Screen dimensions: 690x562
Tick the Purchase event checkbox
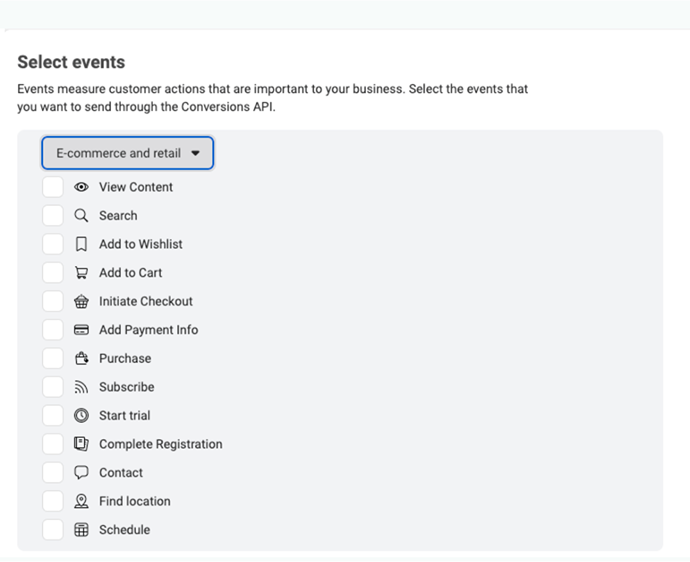click(x=53, y=358)
